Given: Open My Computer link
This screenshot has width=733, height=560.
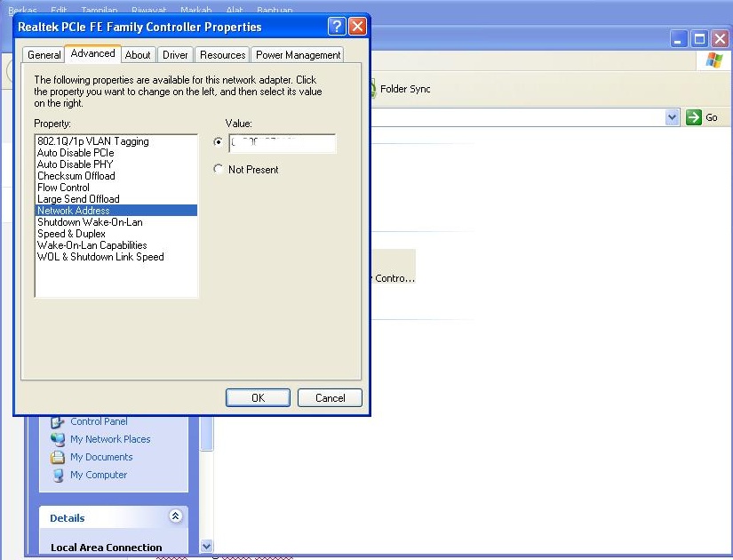Looking at the screenshot, I should coord(99,475).
